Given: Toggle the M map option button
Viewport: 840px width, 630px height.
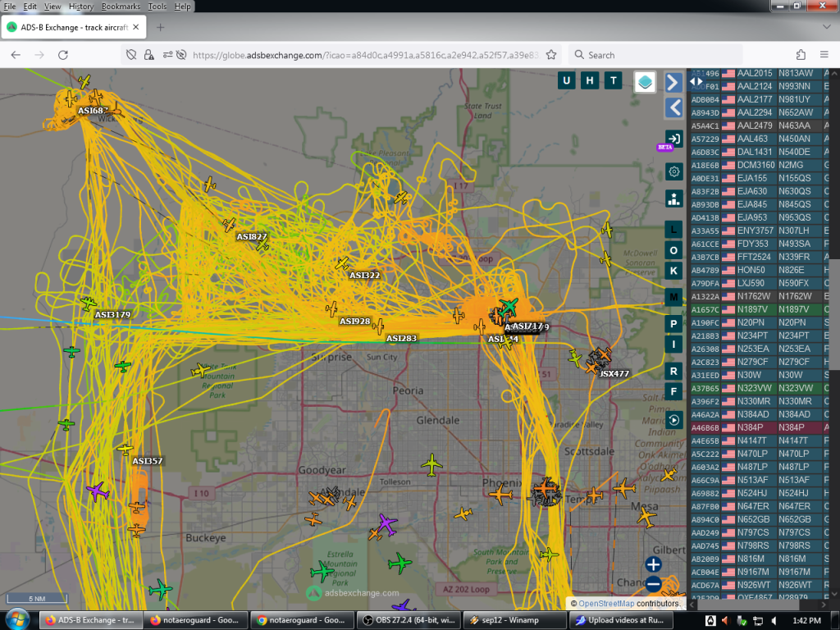Looking at the screenshot, I should click(673, 297).
